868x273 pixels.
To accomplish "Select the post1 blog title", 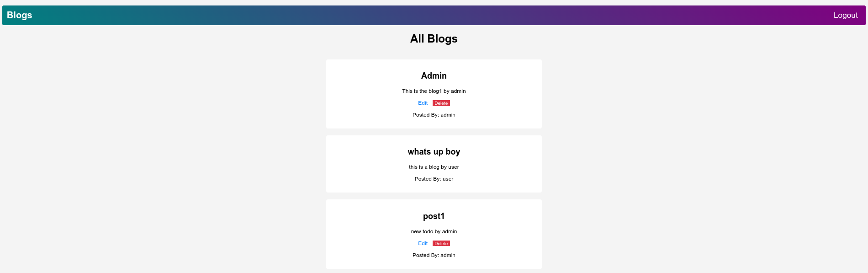I will pos(434,216).
